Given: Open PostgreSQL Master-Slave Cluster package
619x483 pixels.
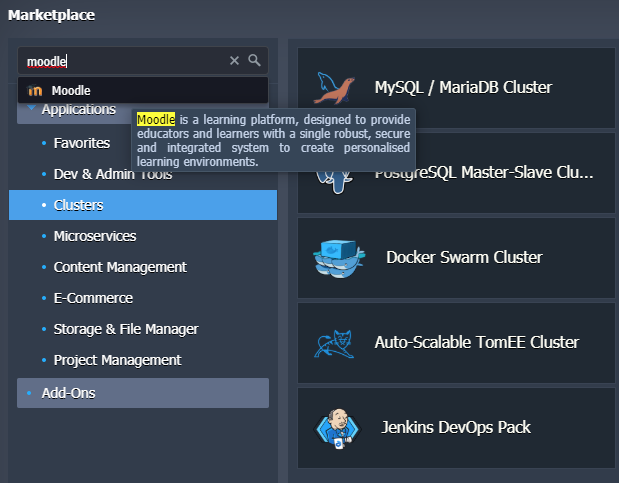Looking at the screenshot, I should 456,173.
